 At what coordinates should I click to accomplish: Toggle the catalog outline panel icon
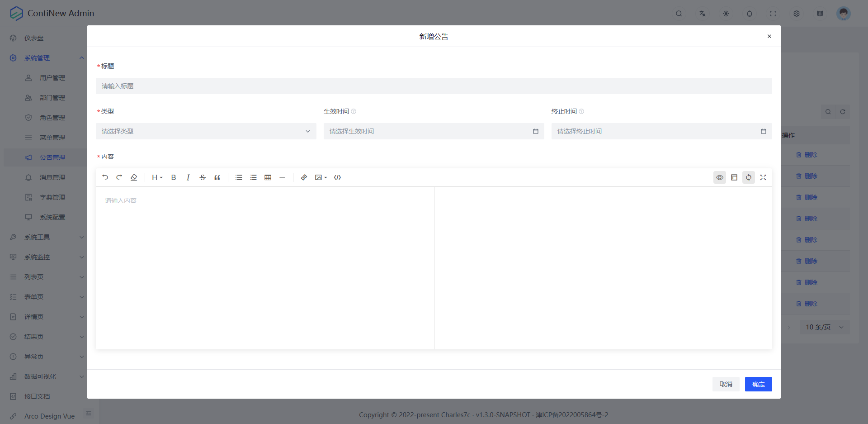pos(734,177)
